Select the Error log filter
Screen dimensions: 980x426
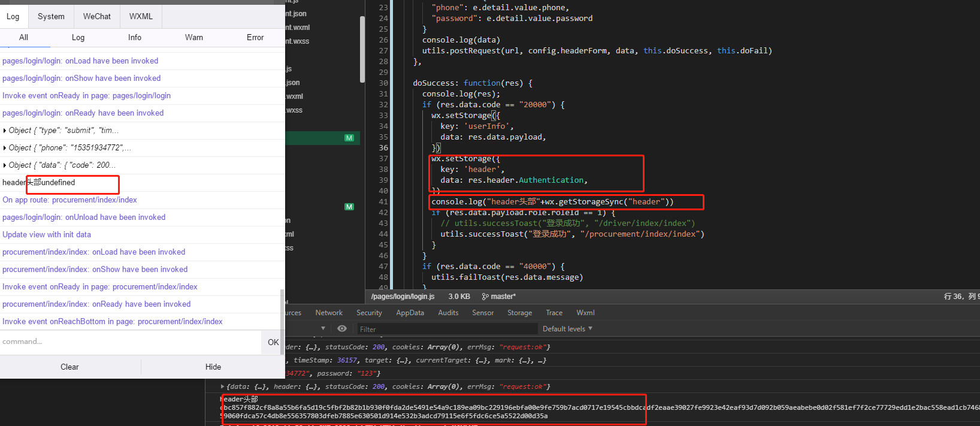(255, 37)
